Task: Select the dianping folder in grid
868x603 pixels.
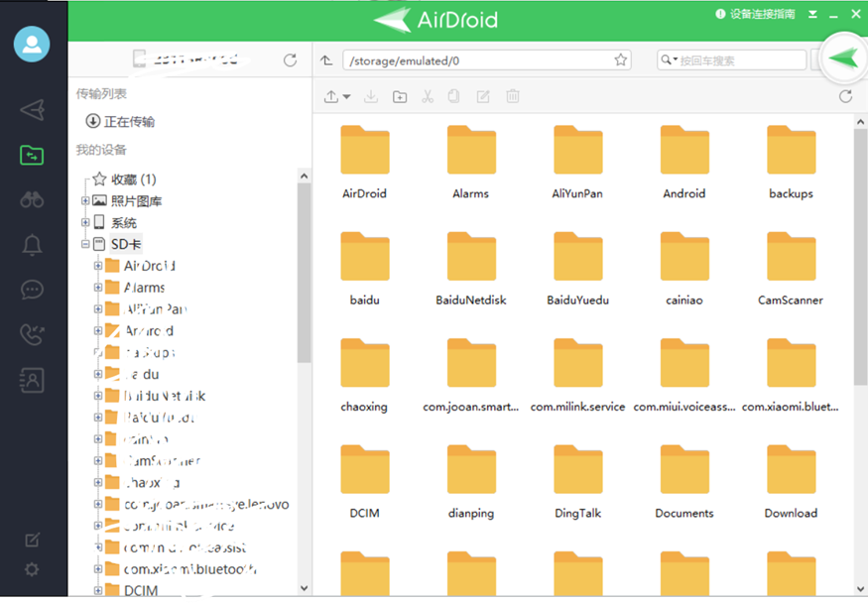Action: pos(471,482)
